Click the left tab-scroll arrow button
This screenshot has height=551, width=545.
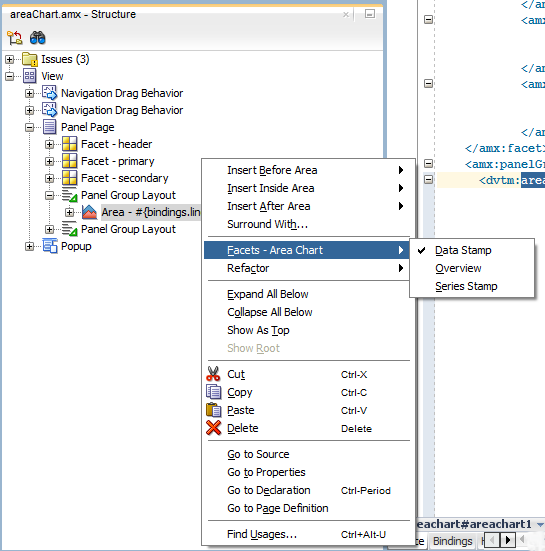click(493, 539)
